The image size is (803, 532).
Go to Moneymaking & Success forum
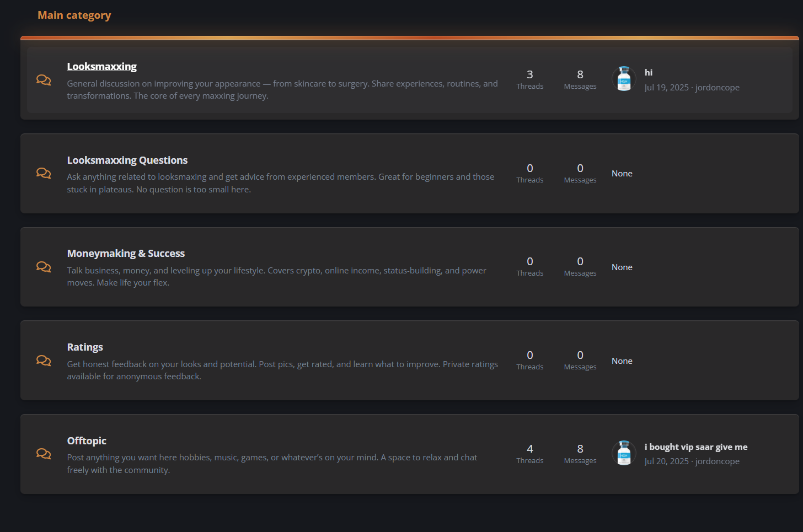[x=126, y=254]
